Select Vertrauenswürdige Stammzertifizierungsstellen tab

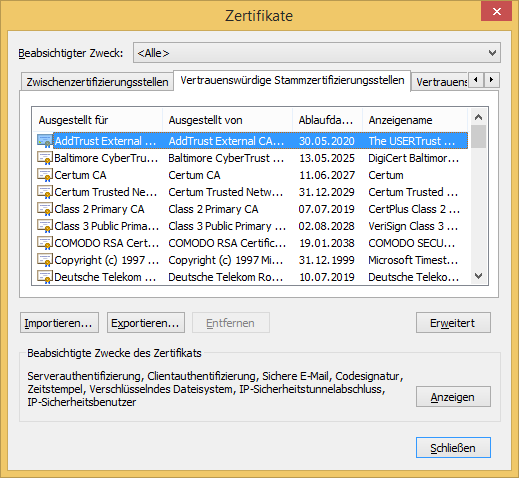click(x=292, y=80)
